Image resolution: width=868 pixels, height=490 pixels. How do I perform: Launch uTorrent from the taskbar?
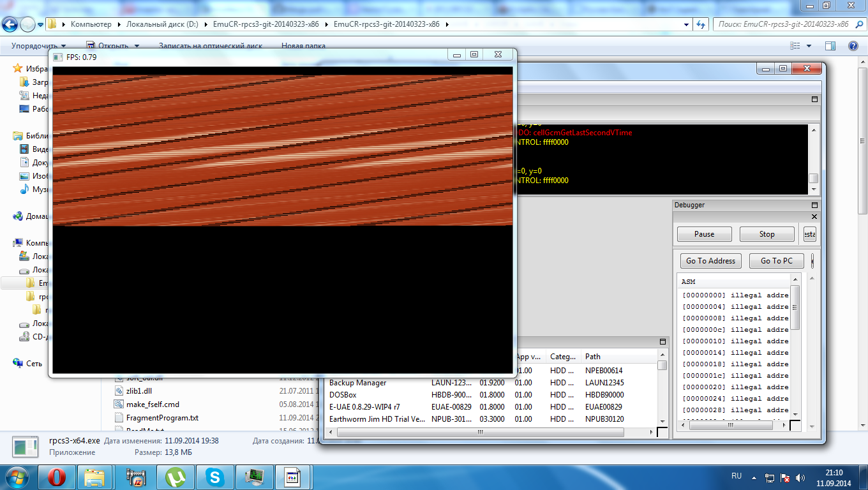[x=176, y=477]
